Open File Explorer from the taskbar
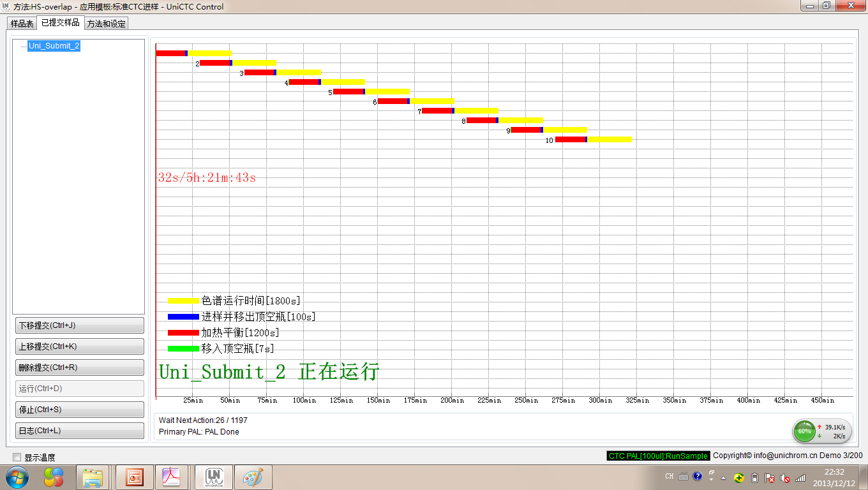The height and width of the screenshot is (490, 868). (x=93, y=477)
